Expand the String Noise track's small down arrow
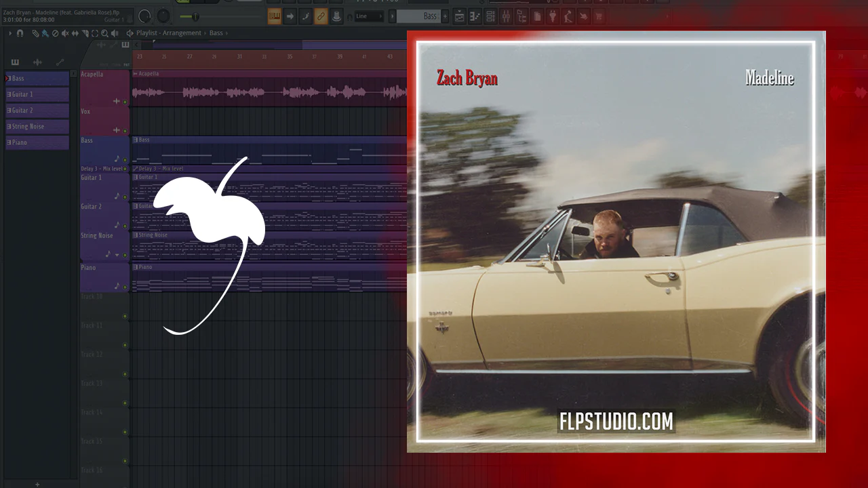 [x=117, y=255]
